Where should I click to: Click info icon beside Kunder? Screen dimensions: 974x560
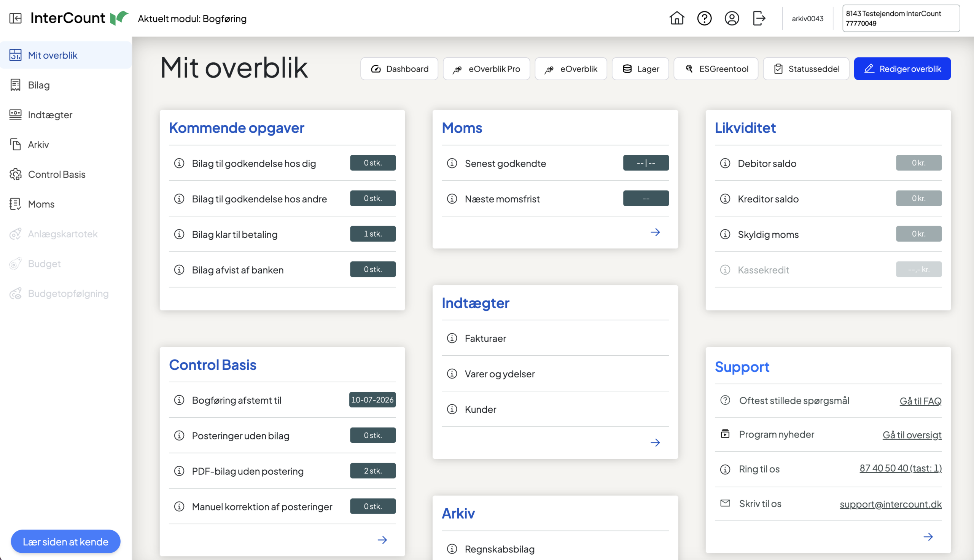[452, 409]
